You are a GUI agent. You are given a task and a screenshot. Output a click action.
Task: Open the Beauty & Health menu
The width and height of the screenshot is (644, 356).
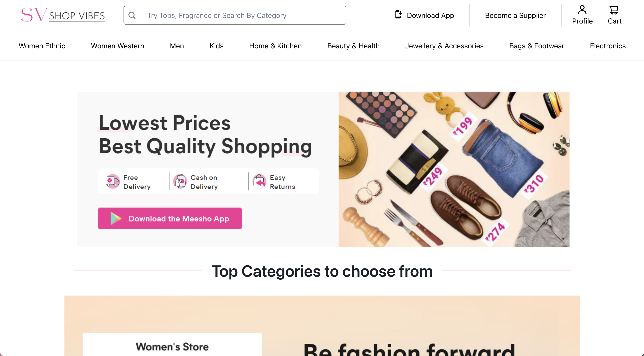(353, 46)
